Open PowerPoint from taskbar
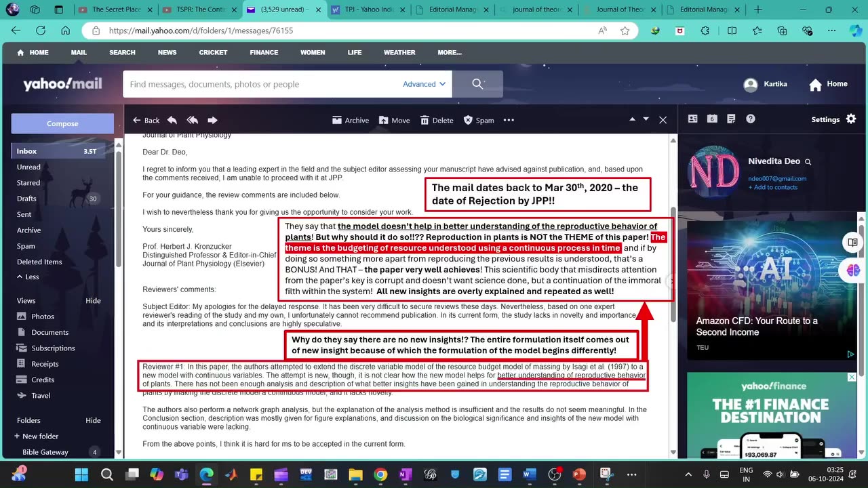The height and width of the screenshot is (488, 868). (580, 474)
